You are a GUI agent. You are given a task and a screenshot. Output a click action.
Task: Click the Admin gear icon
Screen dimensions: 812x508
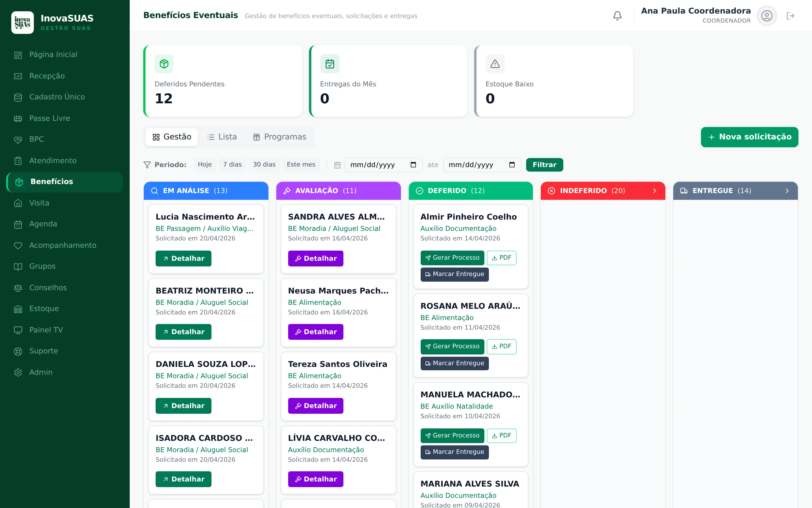click(x=18, y=373)
